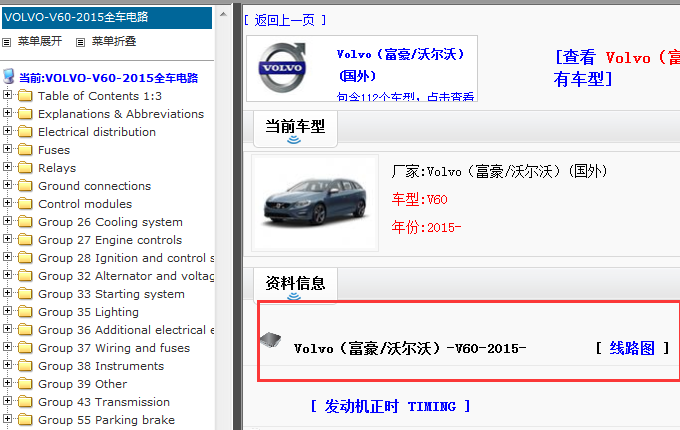The image size is (680, 430).
Task: Click the 厂家:Volvo（富豪/沃尔沃）(国外) text
Action: 499,172
